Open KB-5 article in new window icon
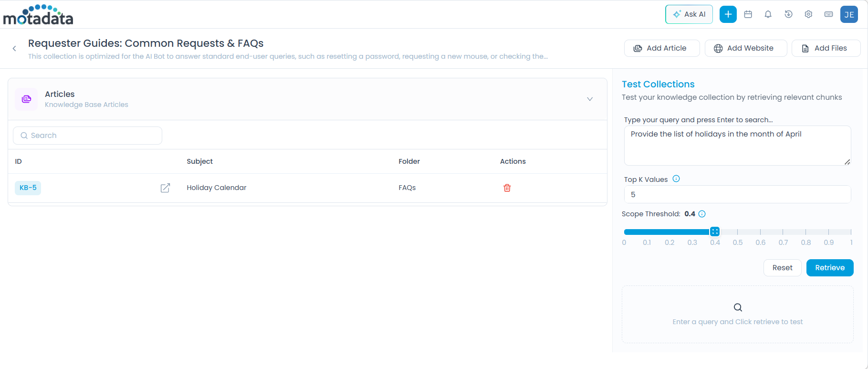 [165, 188]
